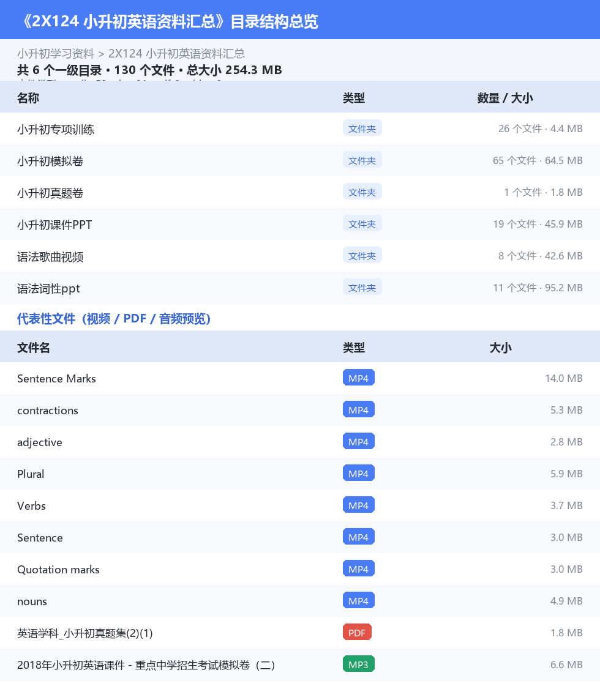Click the 65 个文件 · 64.5 MB cell

click(538, 160)
